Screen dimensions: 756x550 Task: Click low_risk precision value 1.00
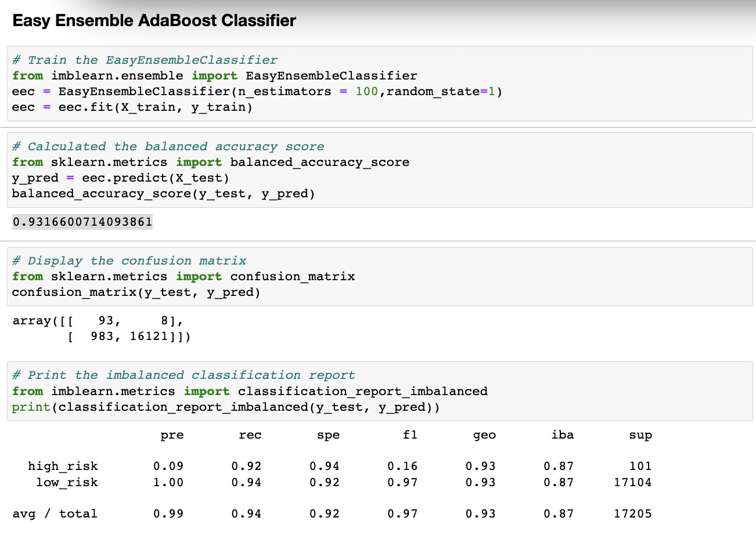168,483
